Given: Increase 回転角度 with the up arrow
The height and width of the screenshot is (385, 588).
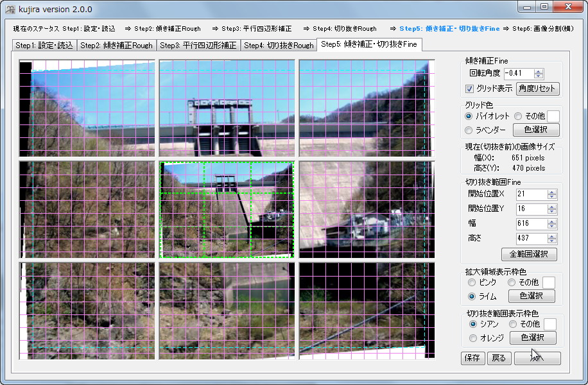Looking at the screenshot, I should click(539, 71).
